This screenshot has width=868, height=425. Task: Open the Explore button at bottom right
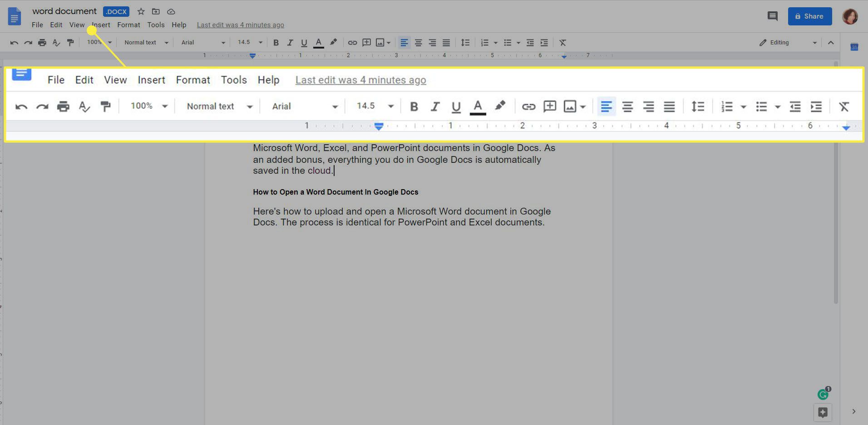823,412
